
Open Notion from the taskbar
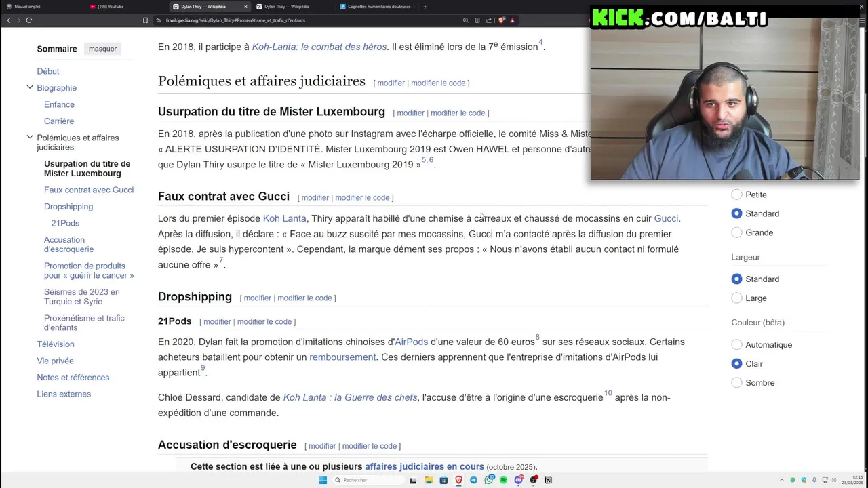(x=549, y=480)
